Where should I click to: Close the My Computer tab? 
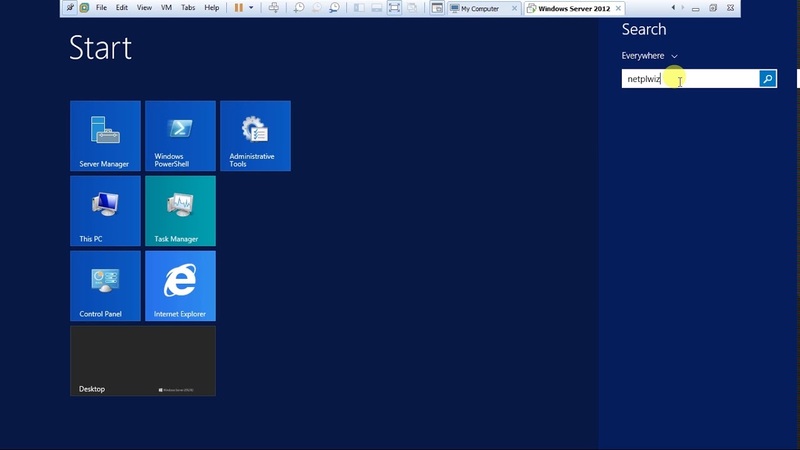coord(514,8)
